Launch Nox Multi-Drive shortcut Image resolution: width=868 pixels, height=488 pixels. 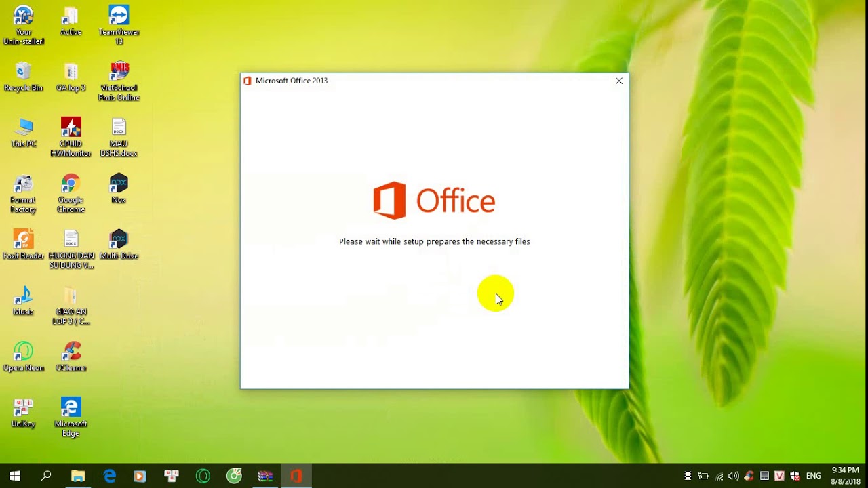coord(119,245)
